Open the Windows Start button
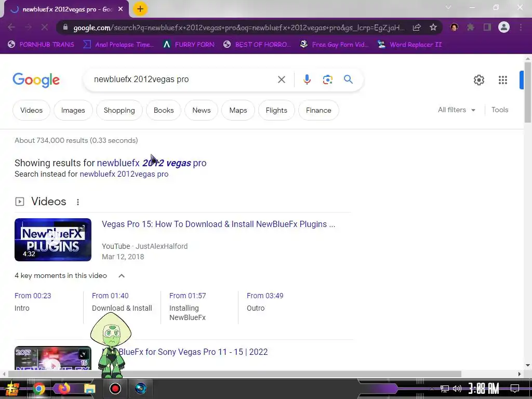 [12, 389]
